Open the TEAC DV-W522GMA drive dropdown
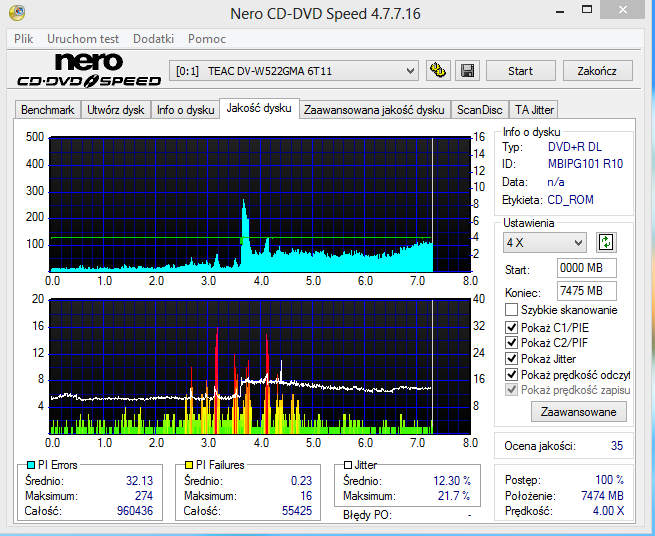This screenshot has width=655, height=536. [x=294, y=71]
